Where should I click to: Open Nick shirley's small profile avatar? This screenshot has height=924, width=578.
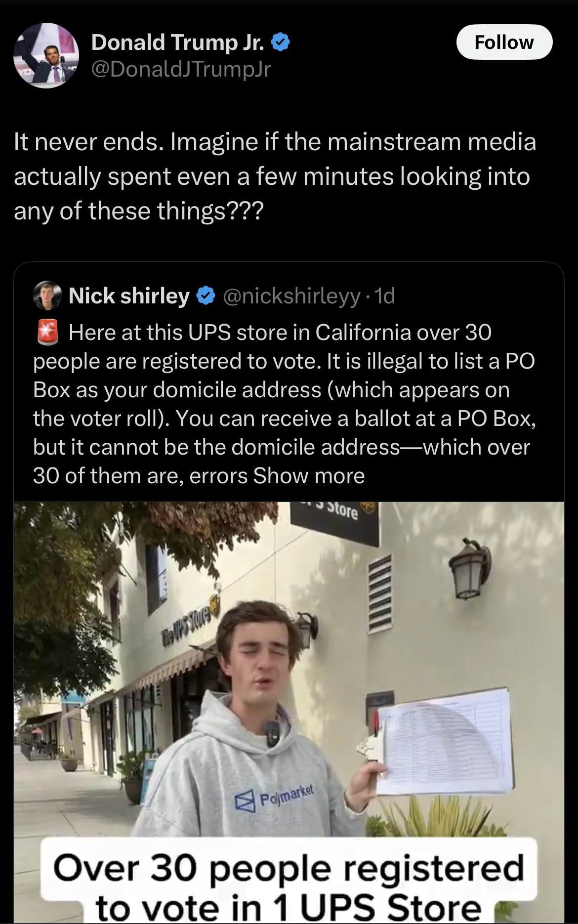(x=47, y=295)
